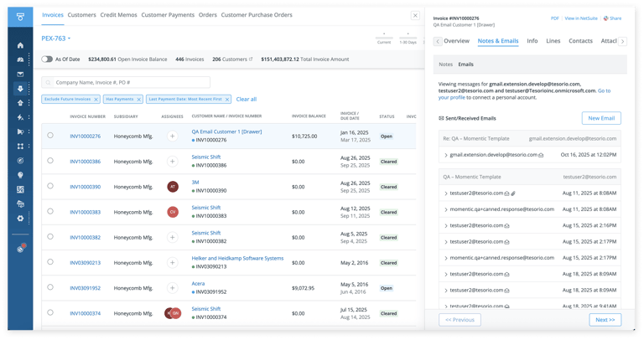Open View in NetSuite link
This screenshot has width=644, height=340.
tap(581, 18)
